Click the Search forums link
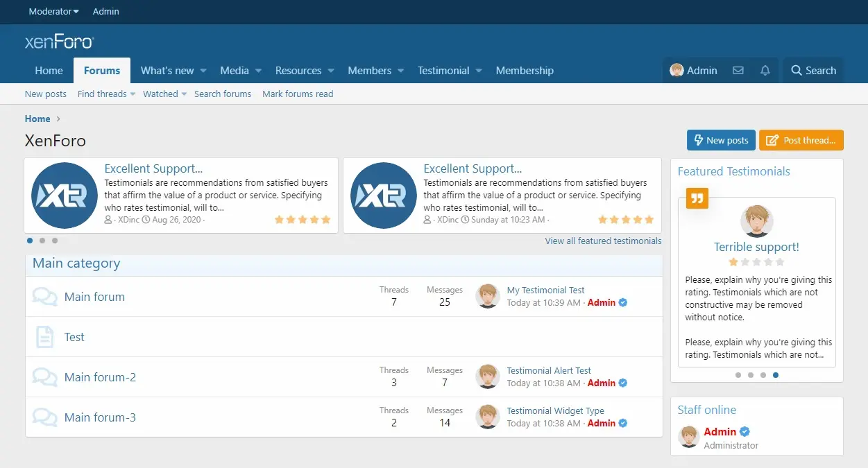This screenshot has width=868, height=468. coord(223,94)
